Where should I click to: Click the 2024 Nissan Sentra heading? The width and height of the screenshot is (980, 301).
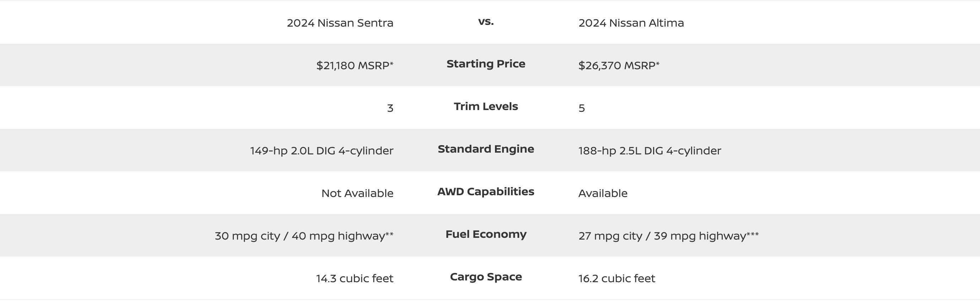[x=340, y=23]
